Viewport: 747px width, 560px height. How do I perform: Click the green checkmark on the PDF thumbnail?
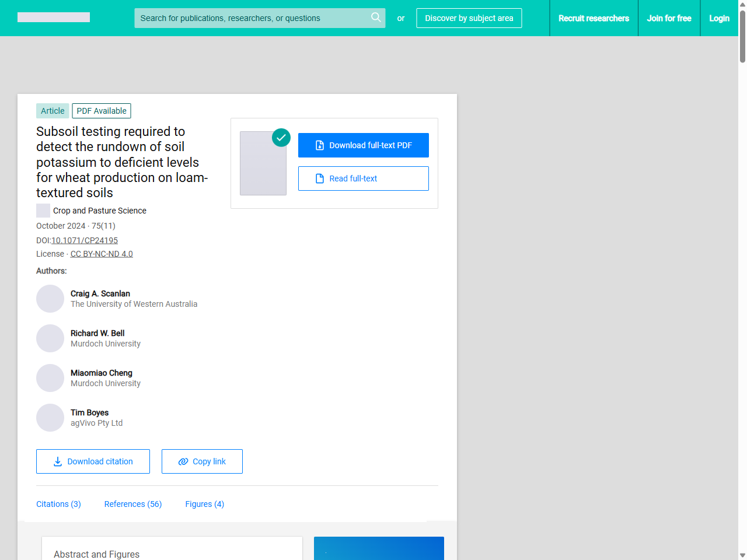(281, 138)
